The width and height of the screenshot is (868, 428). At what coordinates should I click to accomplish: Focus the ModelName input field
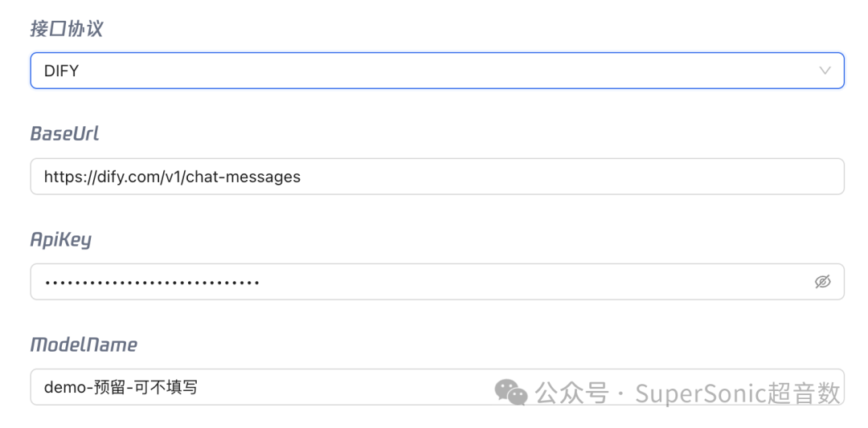click(x=437, y=387)
